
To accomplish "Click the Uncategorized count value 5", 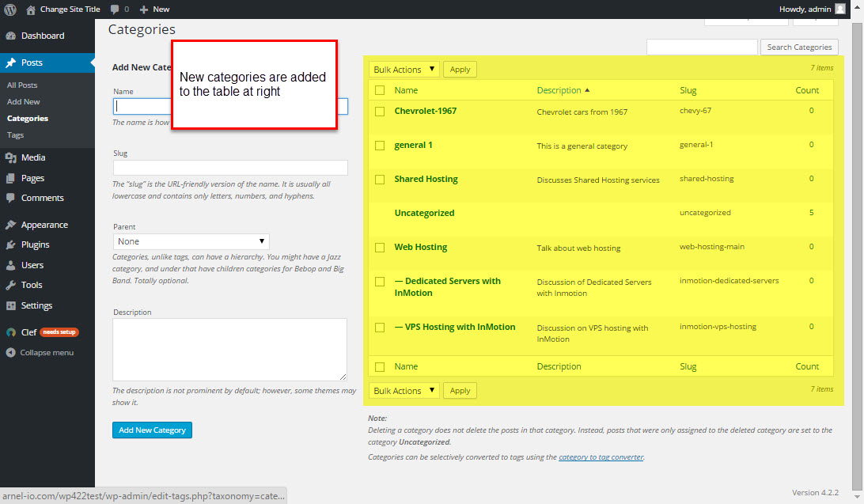I will (x=811, y=213).
